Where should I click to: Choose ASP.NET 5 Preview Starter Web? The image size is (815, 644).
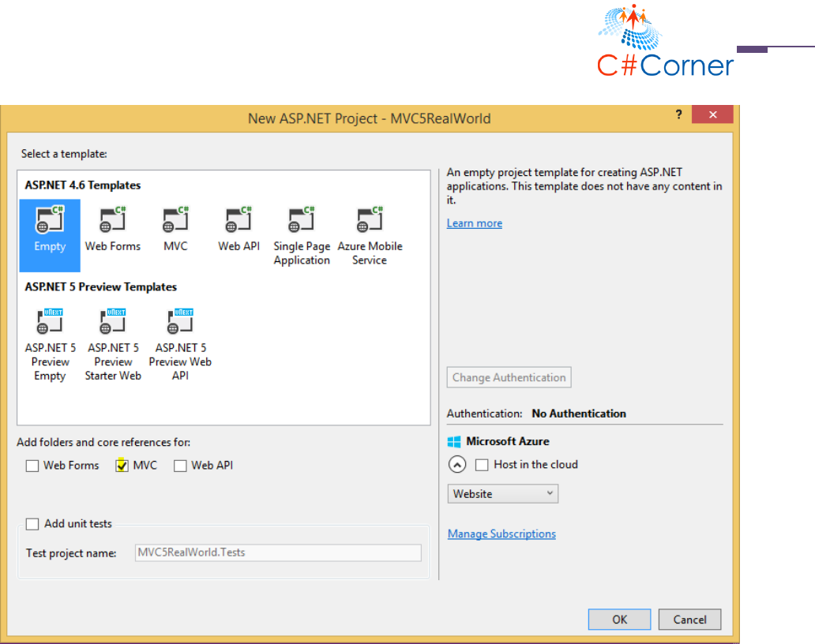tap(113, 345)
